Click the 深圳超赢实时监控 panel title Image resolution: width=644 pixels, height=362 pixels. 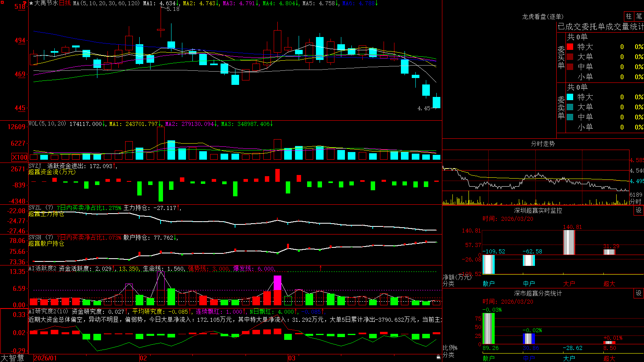tap(538, 210)
